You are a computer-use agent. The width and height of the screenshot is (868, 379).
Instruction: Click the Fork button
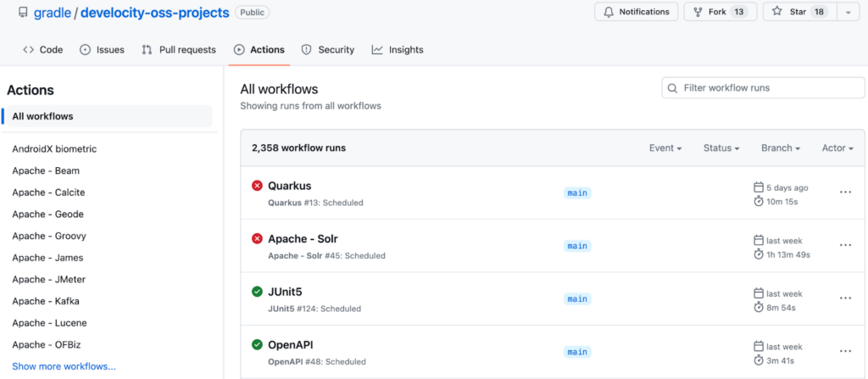tap(721, 12)
